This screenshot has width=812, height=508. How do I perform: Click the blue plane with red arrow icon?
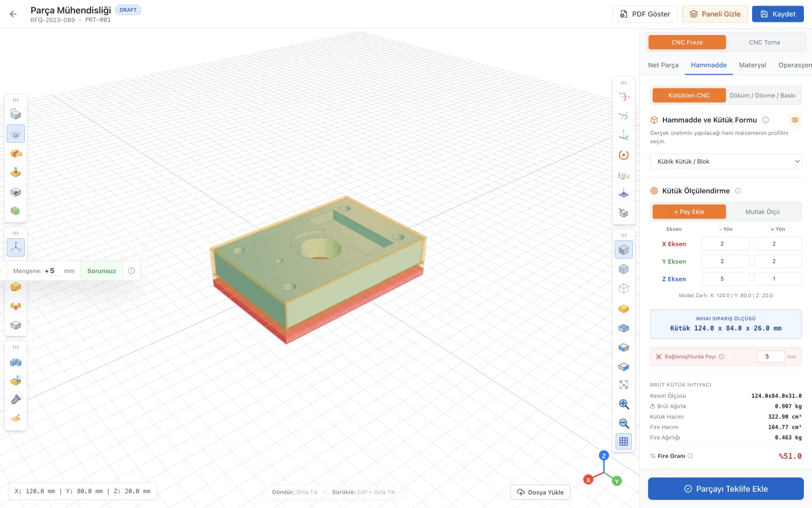click(624, 194)
